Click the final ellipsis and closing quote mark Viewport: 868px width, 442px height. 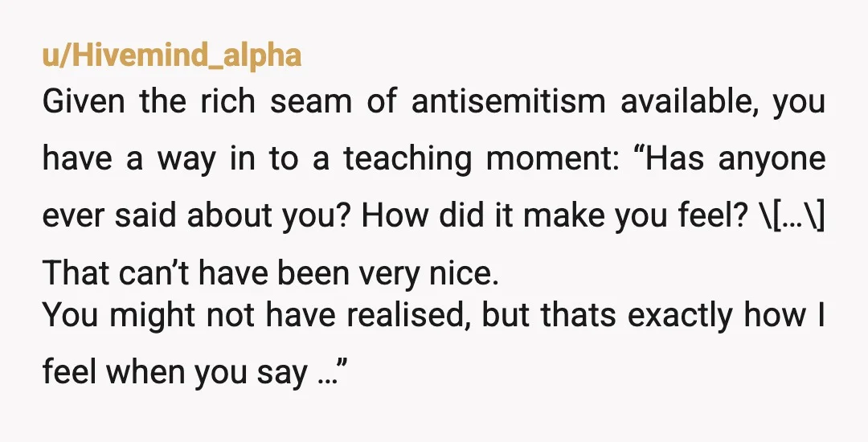[x=334, y=372]
